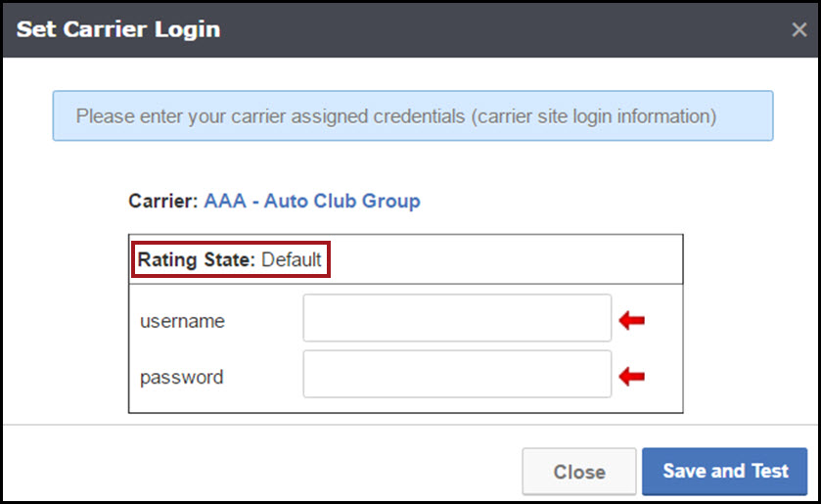
Task: Click the 'password' label
Action: (182, 377)
